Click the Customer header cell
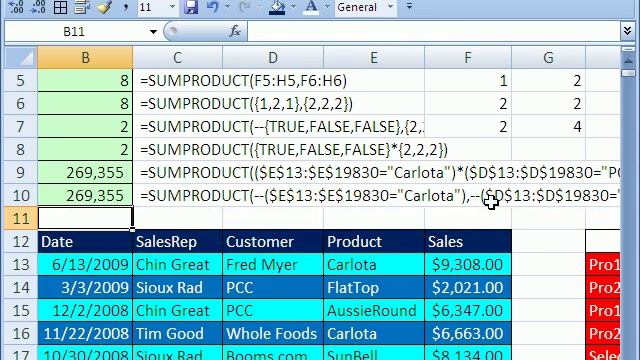Viewport: 640px width, 360px height. (x=273, y=242)
